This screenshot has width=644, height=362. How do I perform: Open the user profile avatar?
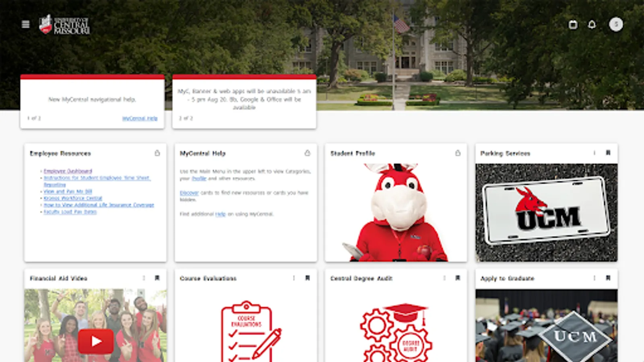[x=616, y=25]
